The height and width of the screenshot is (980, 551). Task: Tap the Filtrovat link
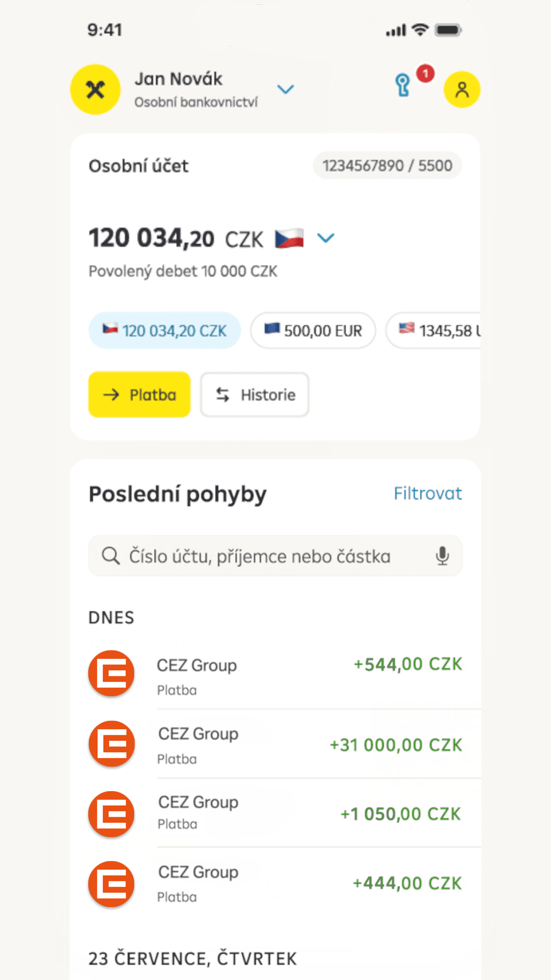428,494
